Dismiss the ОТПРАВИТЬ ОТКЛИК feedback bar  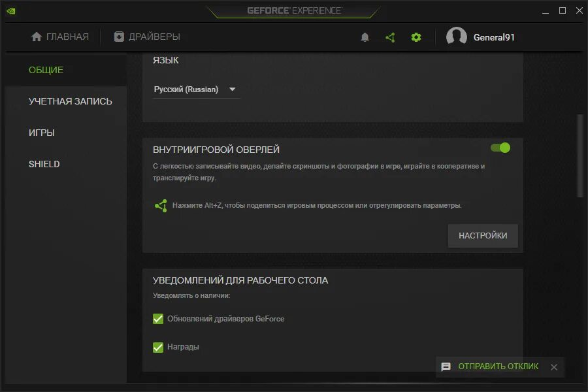[x=554, y=367]
